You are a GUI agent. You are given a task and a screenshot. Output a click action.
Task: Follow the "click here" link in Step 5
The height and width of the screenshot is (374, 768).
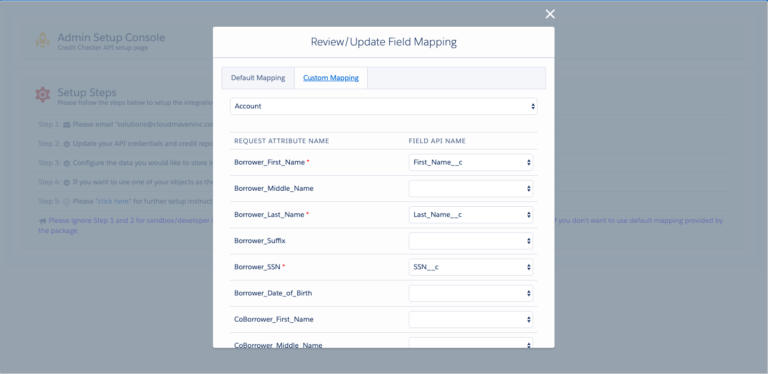tap(113, 201)
